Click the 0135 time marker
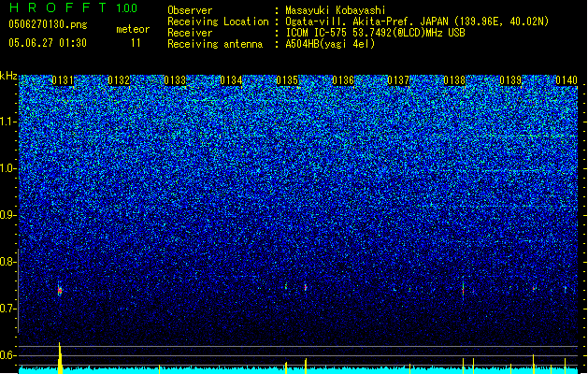 tap(287, 80)
